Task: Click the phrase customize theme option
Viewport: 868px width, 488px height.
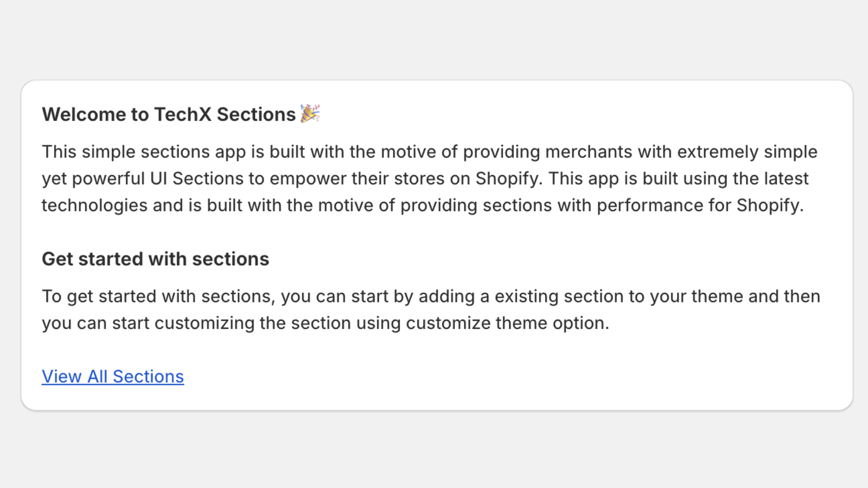Action: point(507,323)
